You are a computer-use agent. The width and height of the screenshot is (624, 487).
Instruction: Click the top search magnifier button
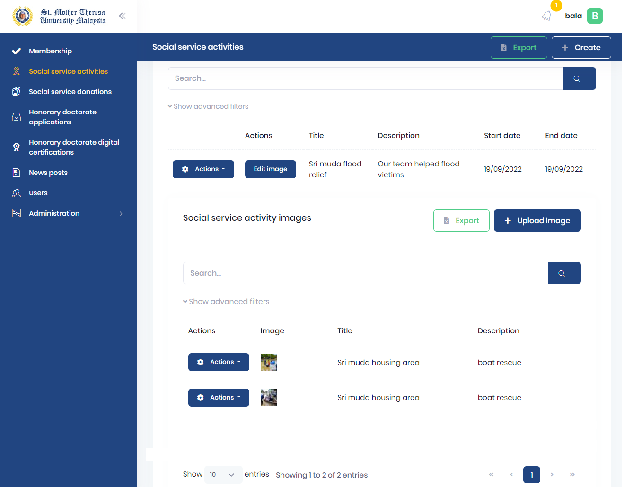pos(578,79)
